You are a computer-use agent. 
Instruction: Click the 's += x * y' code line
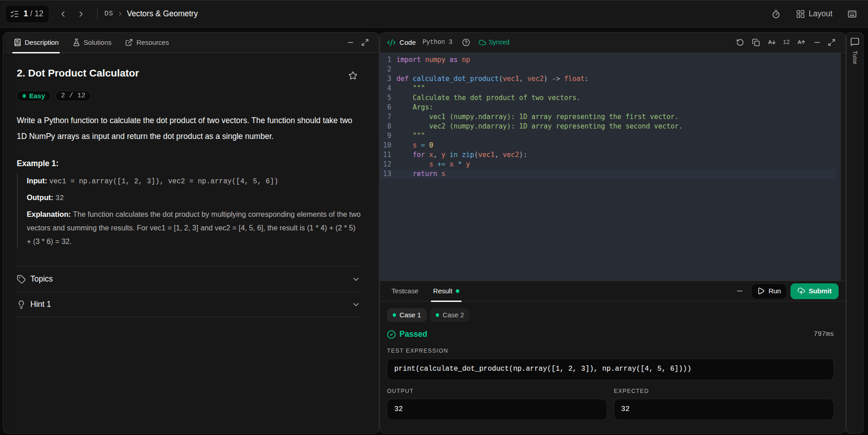tap(449, 164)
